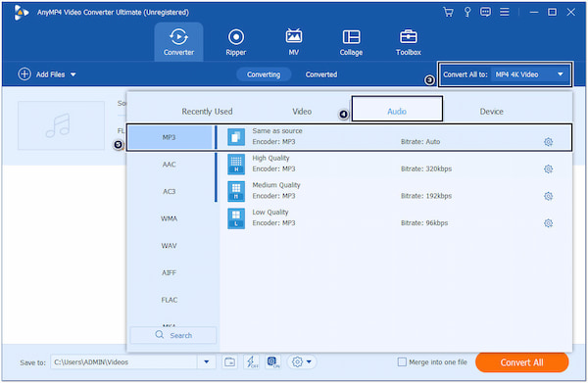This screenshot has height=383, width=588.
Task: Click the search magnifier icon
Action: [x=160, y=335]
